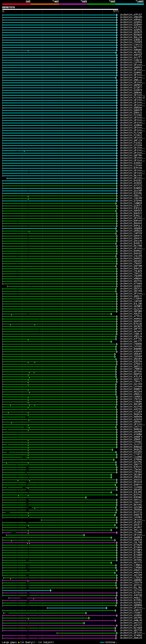
Task: Select label UniRef100_P23381-2
Action: point(132,98)
